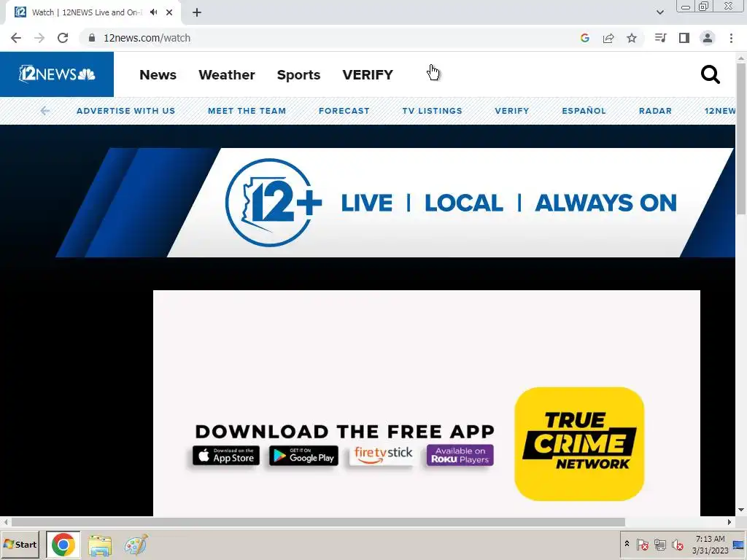Viewport: 747px width, 560px height.
Task: Click the 12+ Live Local banner
Action: (x=395, y=203)
